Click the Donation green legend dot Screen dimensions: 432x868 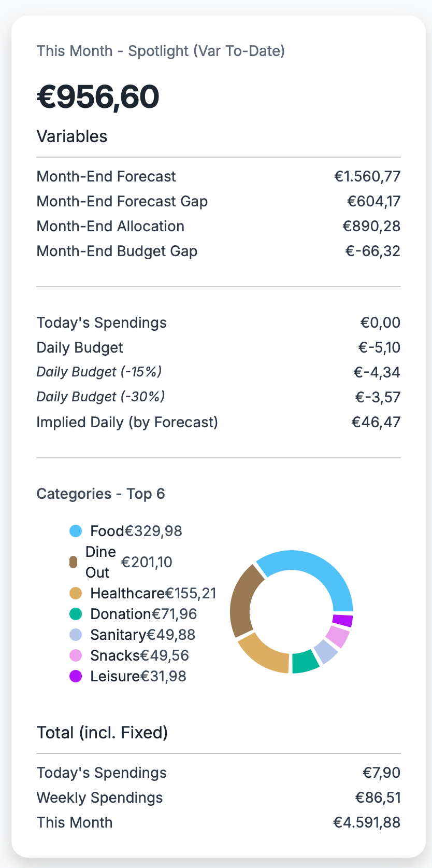pyautogui.click(x=76, y=614)
